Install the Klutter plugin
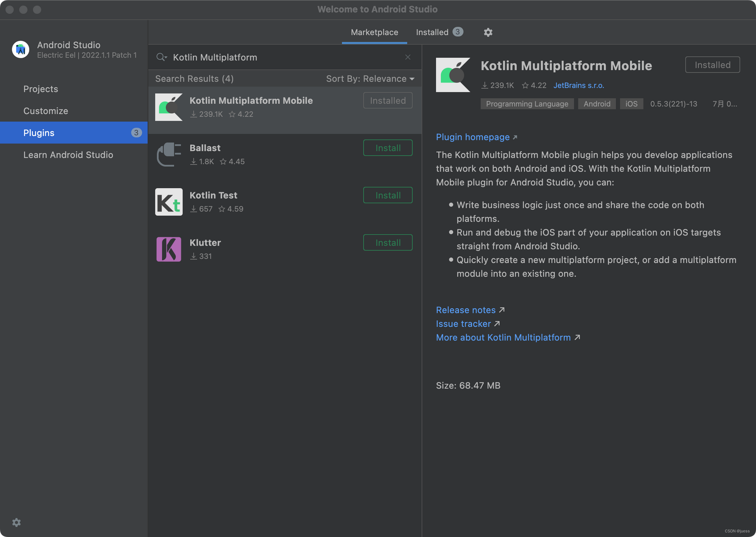 (x=387, y=243)
